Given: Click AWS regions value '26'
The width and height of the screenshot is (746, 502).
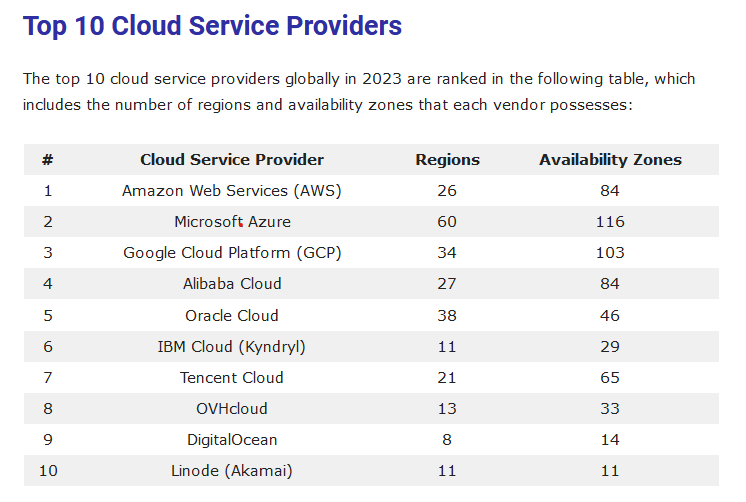Looking at the screenshot, I should (447, 191).
